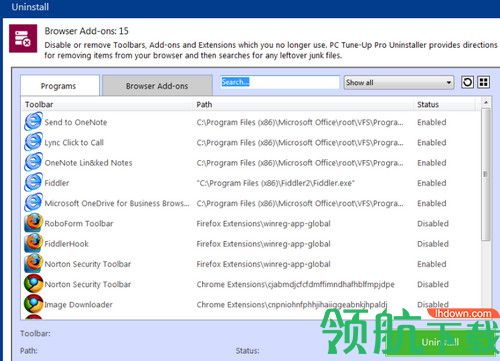The height and width of the screenshot is (361, 500).
Task: Click Internet Explorer icon for Lync Click to Call
Action: coord(33,142)
